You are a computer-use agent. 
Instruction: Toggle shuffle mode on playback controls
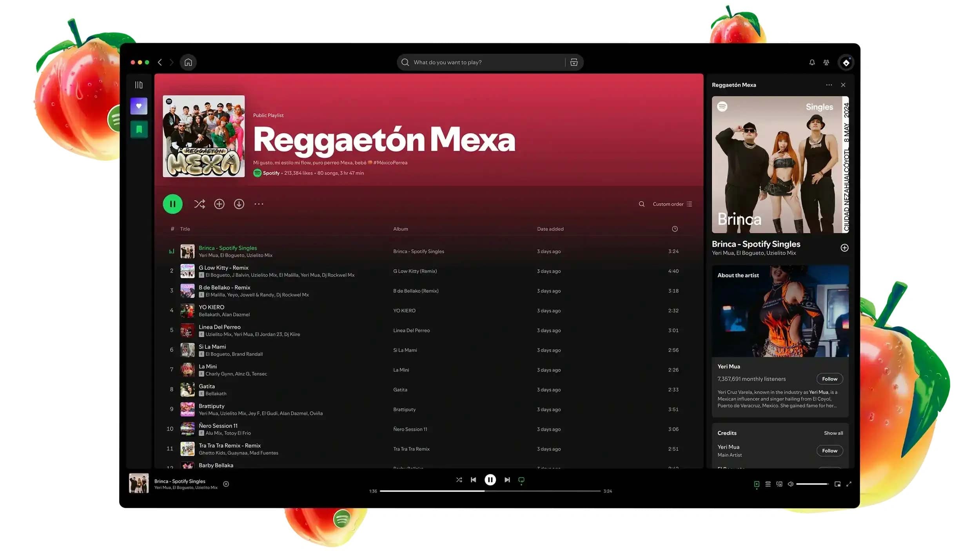(458, 480)
